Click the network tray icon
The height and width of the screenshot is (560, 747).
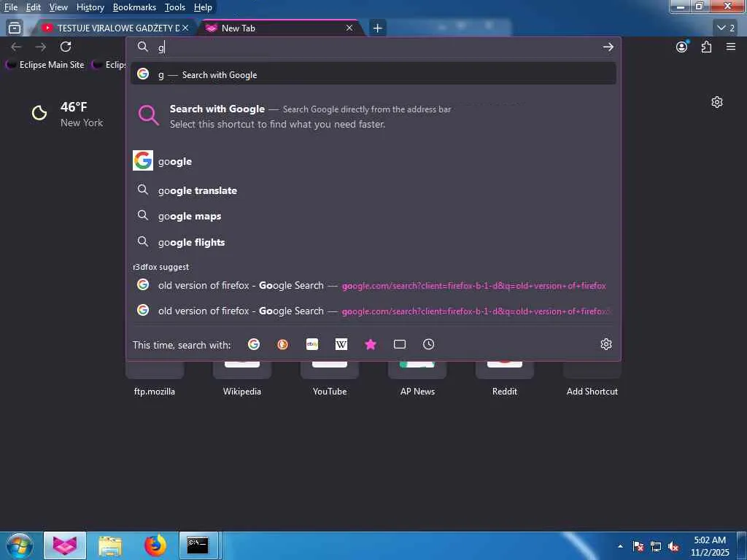pyautogui.click(x=656, y=547)
